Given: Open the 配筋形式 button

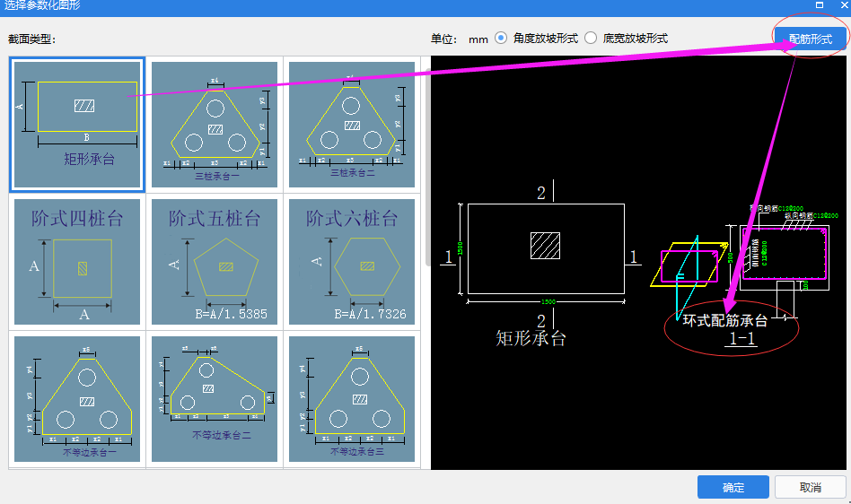Looking at the screenshot, I should pyautogui.click(x=811, y=39).
